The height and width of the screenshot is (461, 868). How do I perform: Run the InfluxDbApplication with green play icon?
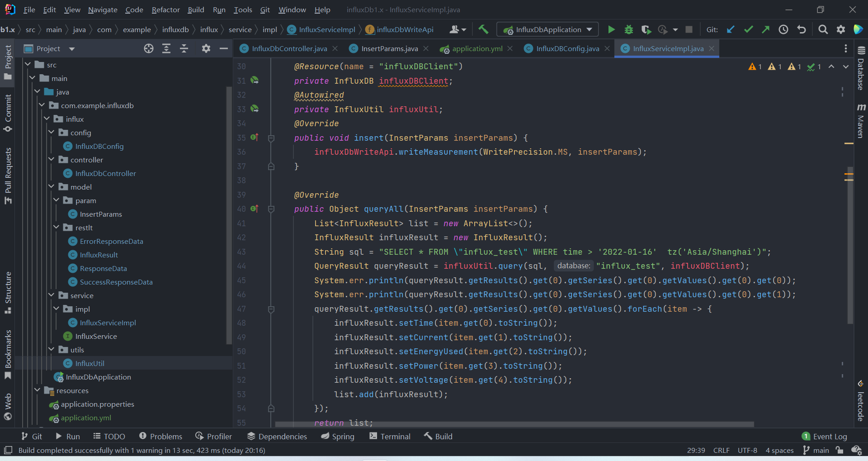611,30
